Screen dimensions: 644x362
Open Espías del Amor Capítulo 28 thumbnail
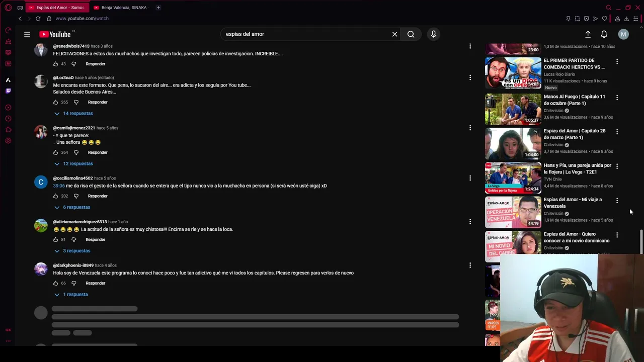tap(513, 143)
